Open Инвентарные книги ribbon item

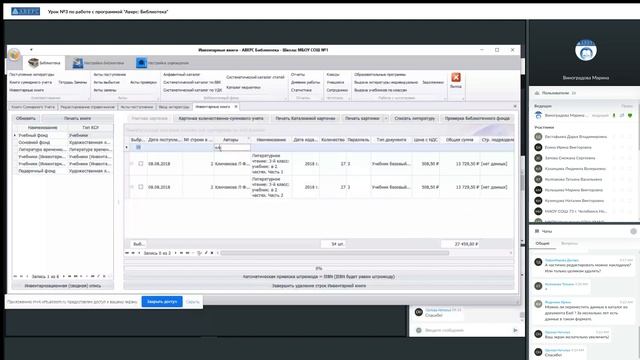[27, 90]
